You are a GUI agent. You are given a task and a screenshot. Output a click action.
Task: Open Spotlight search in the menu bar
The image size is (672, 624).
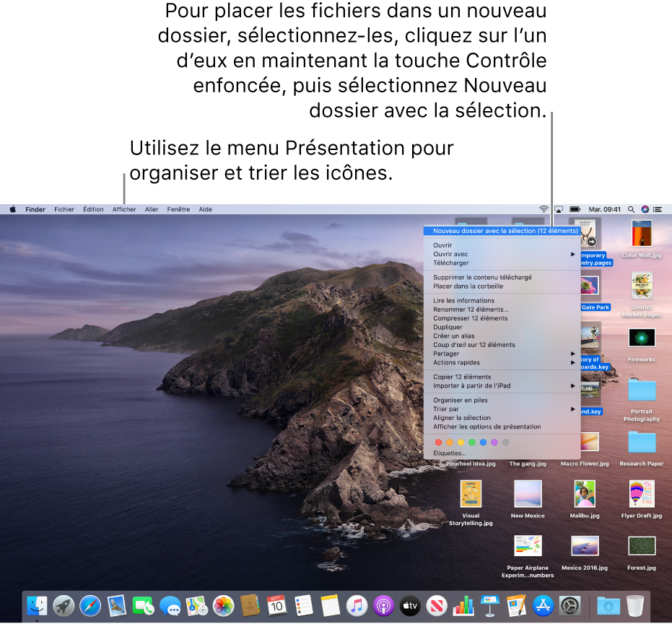631,209
